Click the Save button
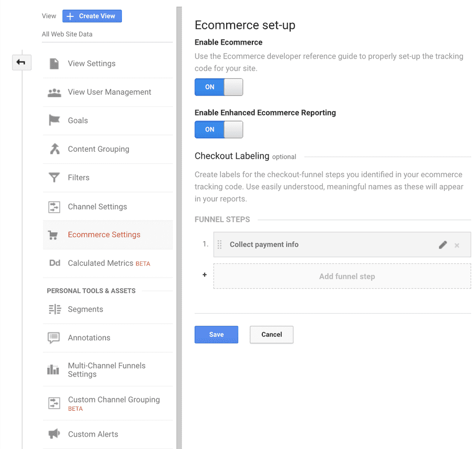Viewport: 476px width, 449px height. tap(216, 334)
